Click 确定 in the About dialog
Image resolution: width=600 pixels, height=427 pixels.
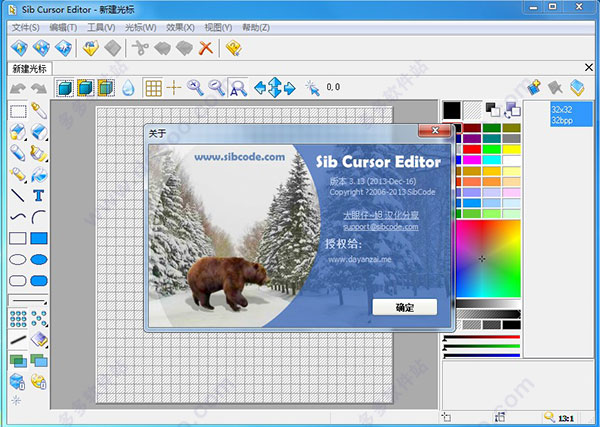[x=404, y=307]
